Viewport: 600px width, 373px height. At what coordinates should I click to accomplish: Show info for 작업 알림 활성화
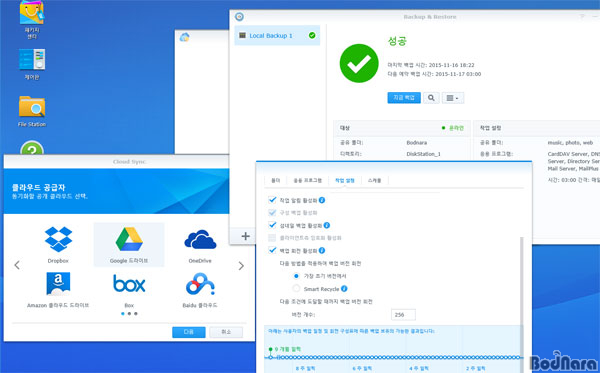click(x=322, y=200)
